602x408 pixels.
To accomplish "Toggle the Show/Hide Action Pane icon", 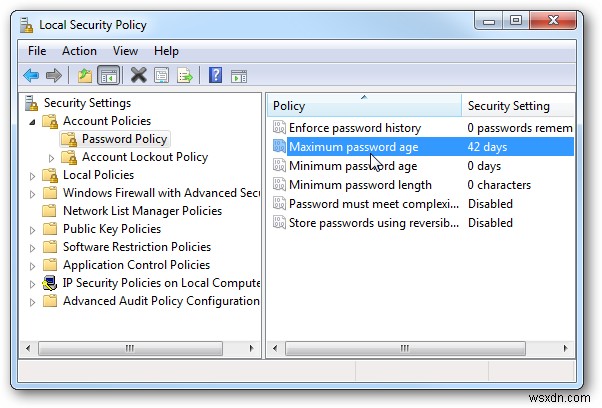I will click(238, 75).
